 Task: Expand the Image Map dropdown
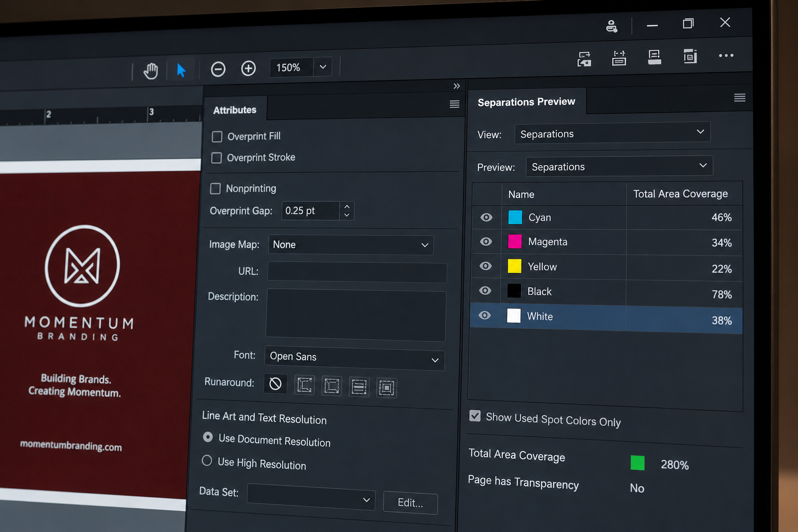pos(351,245)
